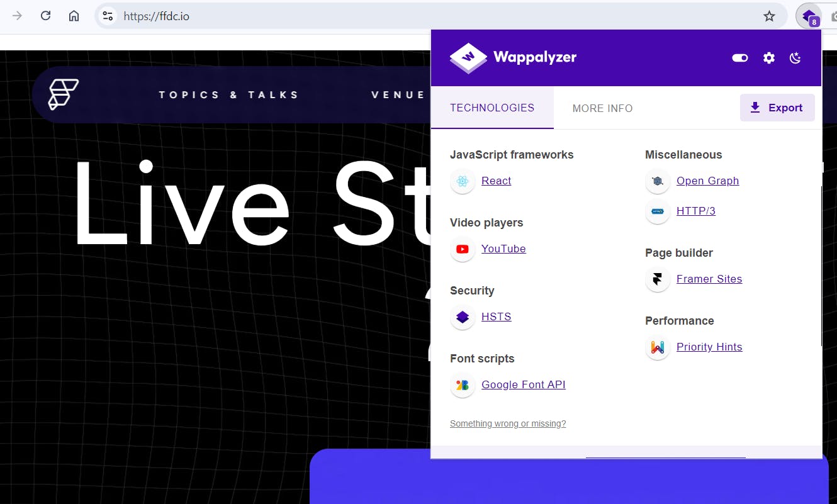Open JavaScript frameworks category
Screen dimensions: 837x504
click(x=512, y=155)
